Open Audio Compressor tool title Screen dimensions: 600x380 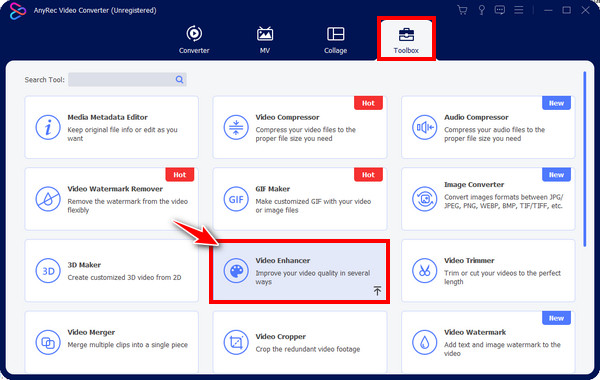[476, 117]
